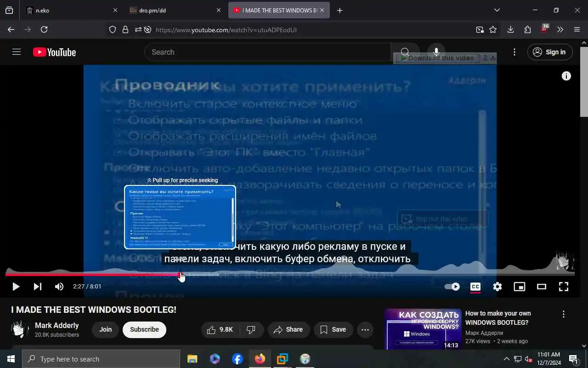This screenshot has width=588, height=368.
Task: Go back to the previous page
Action: tap(11, 29)
